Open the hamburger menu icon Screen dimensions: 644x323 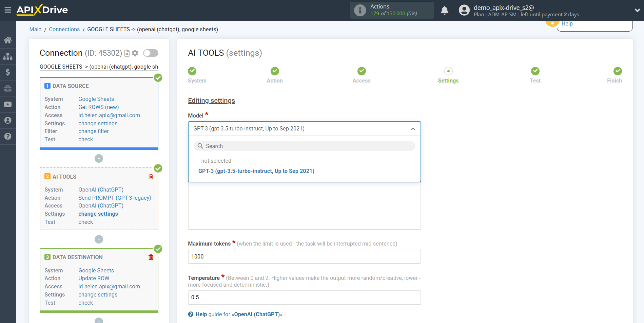[x=8, y=10]
